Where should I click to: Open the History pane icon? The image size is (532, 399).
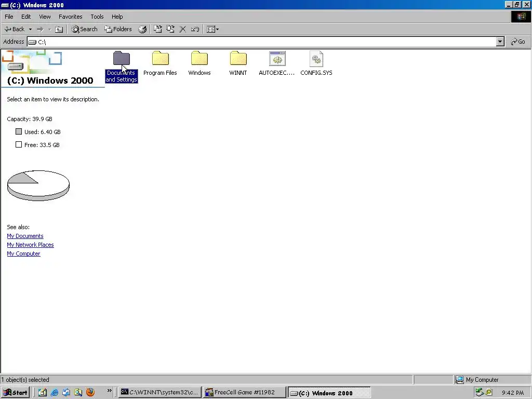tap(142, 29)
